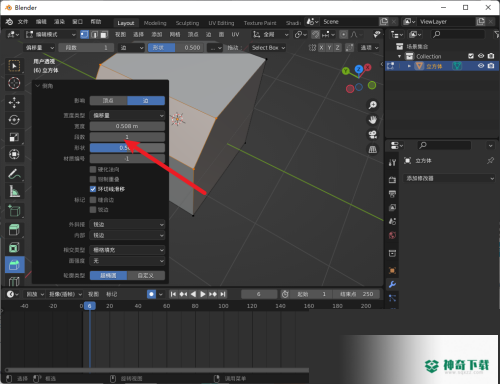Open the 内部 dropdown
This screenshot has width=500, height=384.
click(127, 235)
